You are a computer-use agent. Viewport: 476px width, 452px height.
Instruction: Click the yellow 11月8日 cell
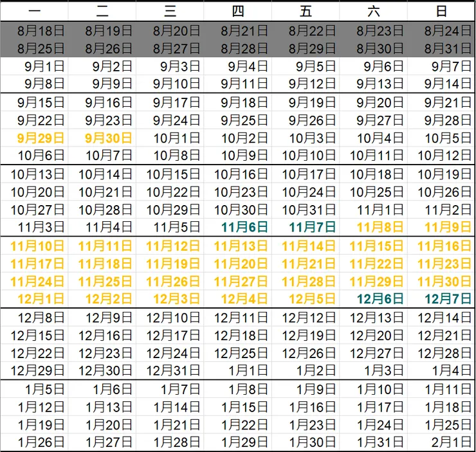coord(373,227)
